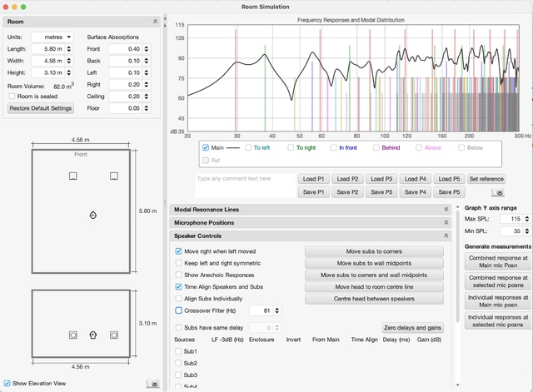Click Save P2 button

click(347, 192)
